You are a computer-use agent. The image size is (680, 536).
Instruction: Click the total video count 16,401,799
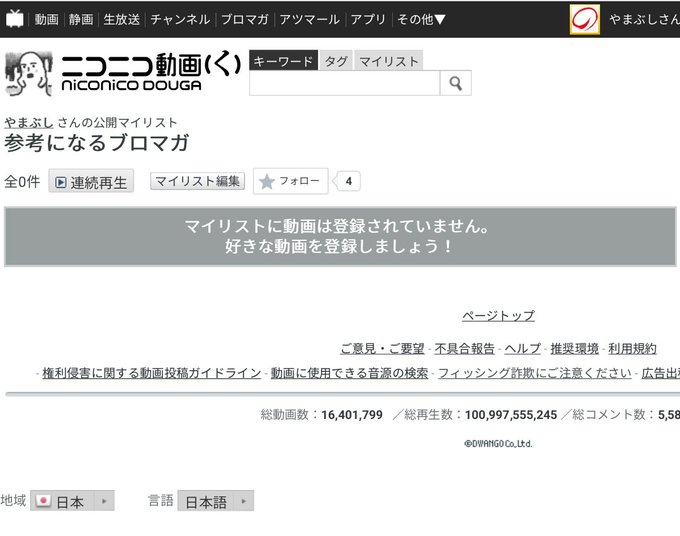[x=352, y=415]
